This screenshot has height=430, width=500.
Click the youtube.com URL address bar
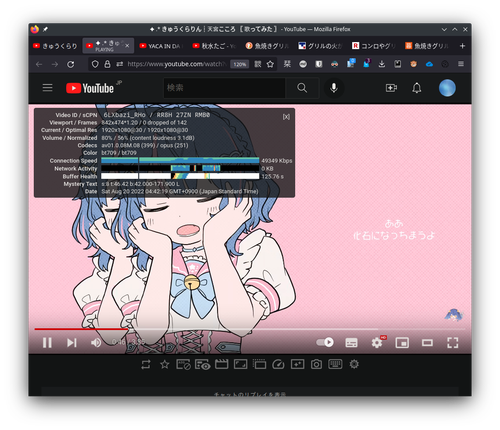177,64
